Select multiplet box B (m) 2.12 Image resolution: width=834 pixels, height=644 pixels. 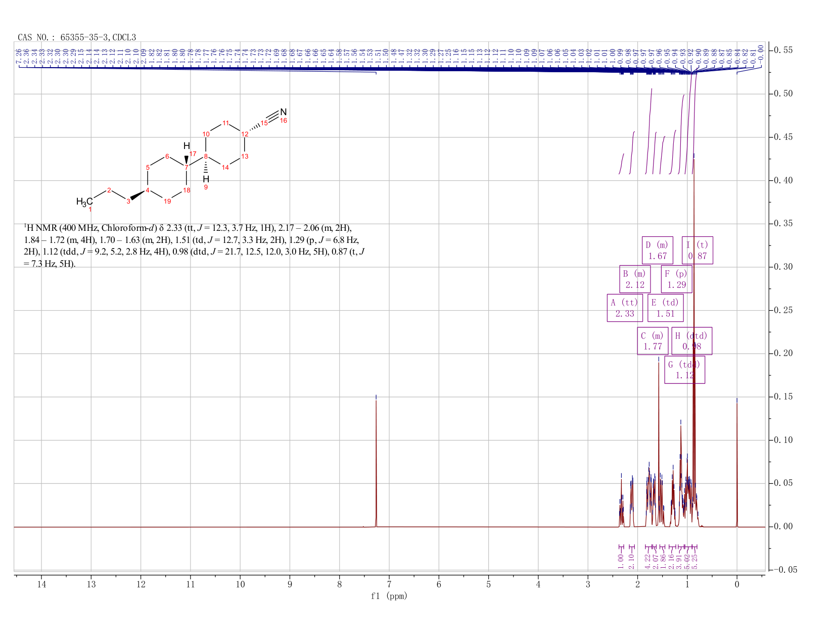(635, 279)
